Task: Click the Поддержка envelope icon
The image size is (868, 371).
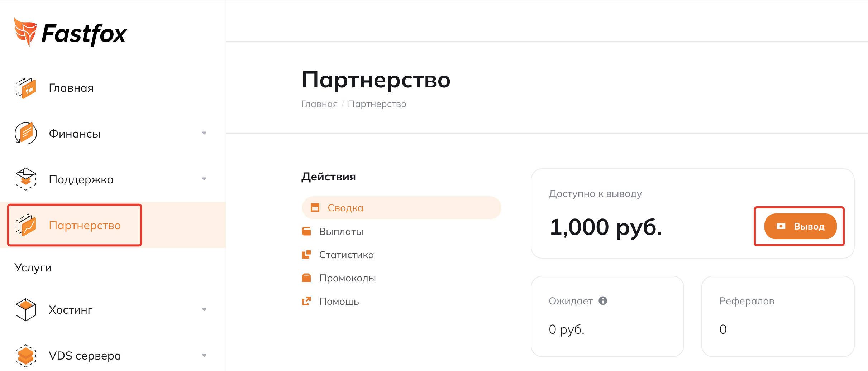Action: (26, 179)
